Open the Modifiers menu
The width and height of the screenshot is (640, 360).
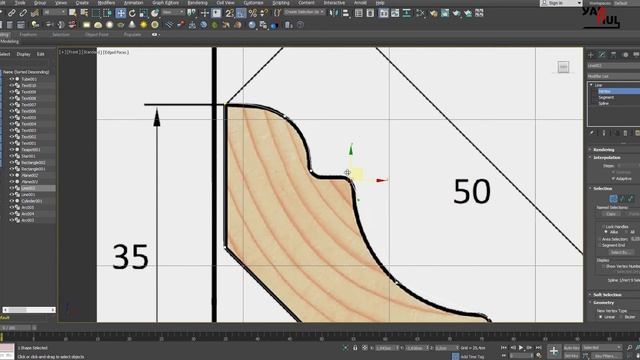106,2
